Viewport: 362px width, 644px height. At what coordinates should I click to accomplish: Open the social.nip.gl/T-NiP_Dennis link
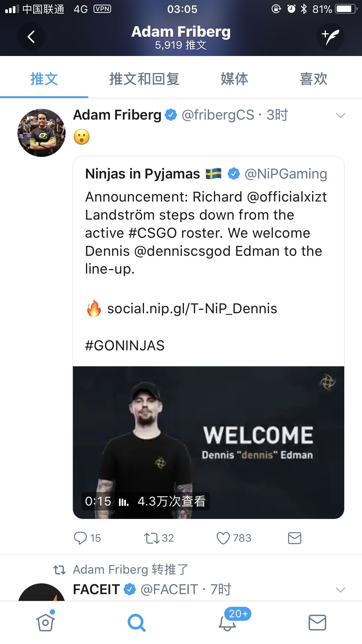pos(192,309)
